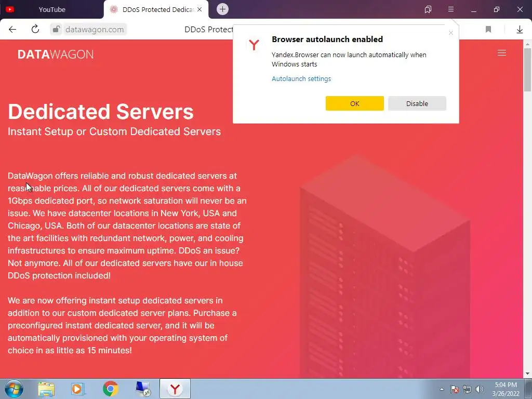The height and width of the screenshot is (399, 532).
Task: Click the DataWagon tab favicon
Action: [114, 9]
